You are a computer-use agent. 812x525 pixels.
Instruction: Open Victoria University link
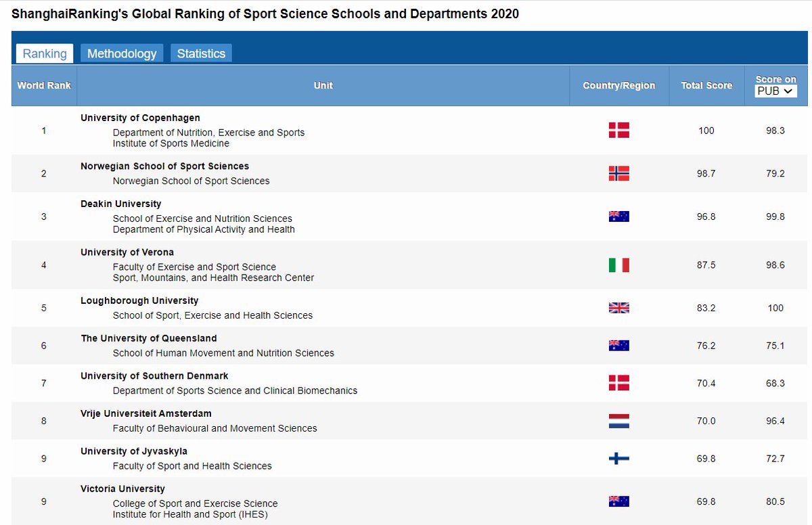(x=122, y=489)
